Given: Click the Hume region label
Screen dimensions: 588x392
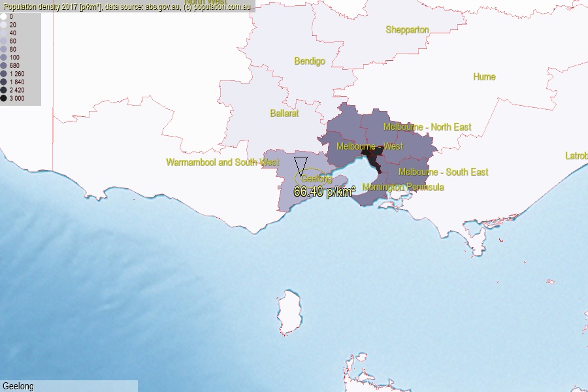Looking at the screenshot, I should pyautogui.click(x=484, y=76).
